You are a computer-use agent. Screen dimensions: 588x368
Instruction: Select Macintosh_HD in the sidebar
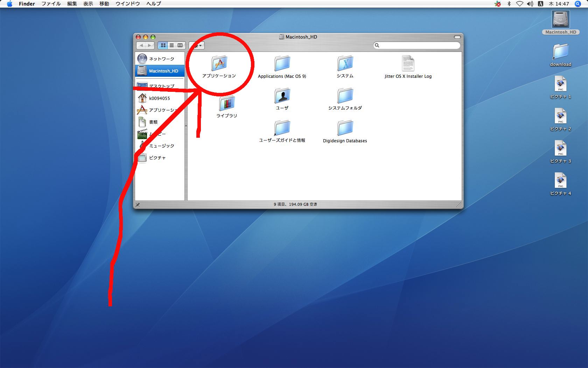coord(160,71)
